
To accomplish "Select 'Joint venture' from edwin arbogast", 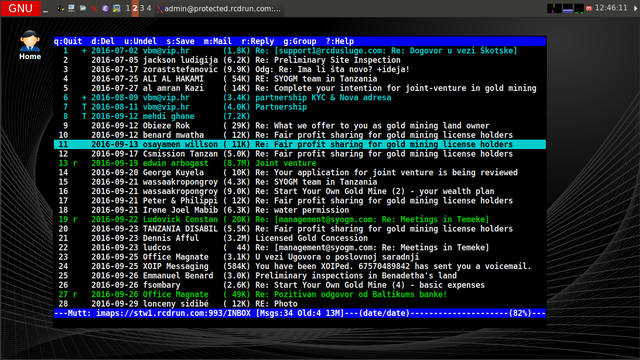I will 300,163.
